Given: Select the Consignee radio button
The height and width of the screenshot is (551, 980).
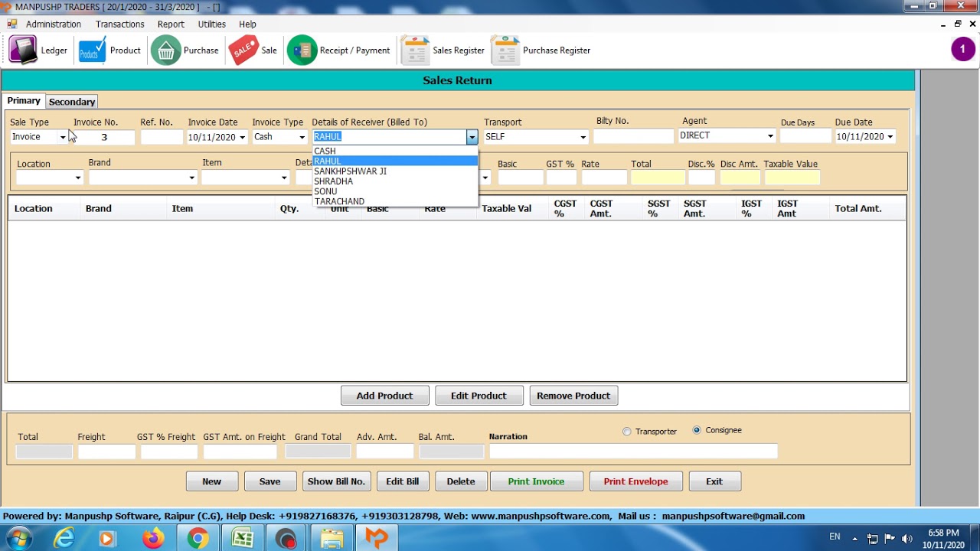Looking at the screenshot, I should 697,430.
